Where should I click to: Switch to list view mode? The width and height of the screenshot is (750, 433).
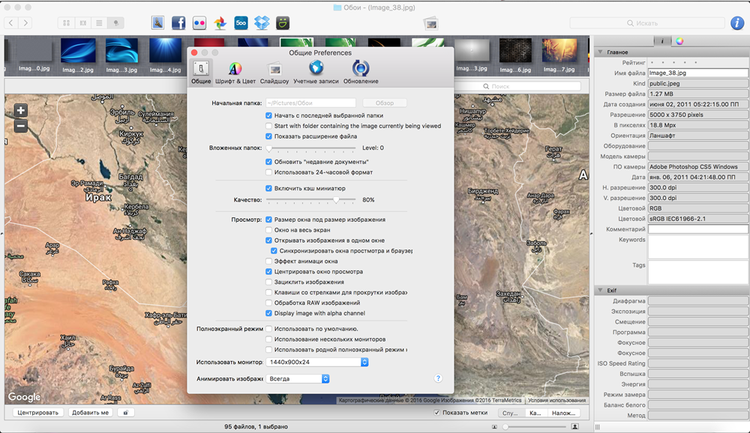point(99,22)
